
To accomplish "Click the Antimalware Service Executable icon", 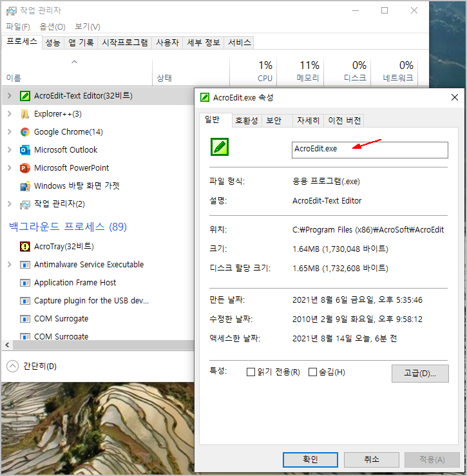I will pyautogui.click(x=25, y=265).
